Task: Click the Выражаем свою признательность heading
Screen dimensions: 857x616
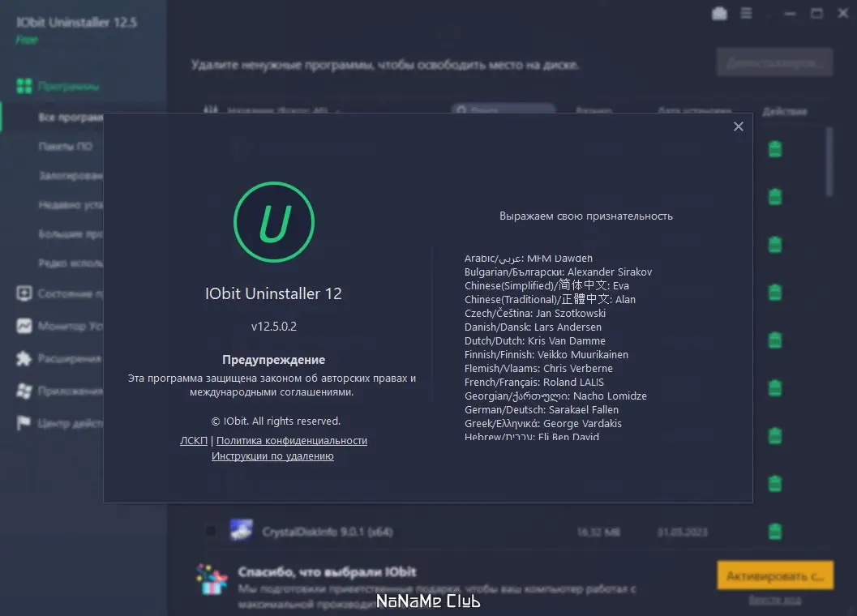Action: coord(586,216)
